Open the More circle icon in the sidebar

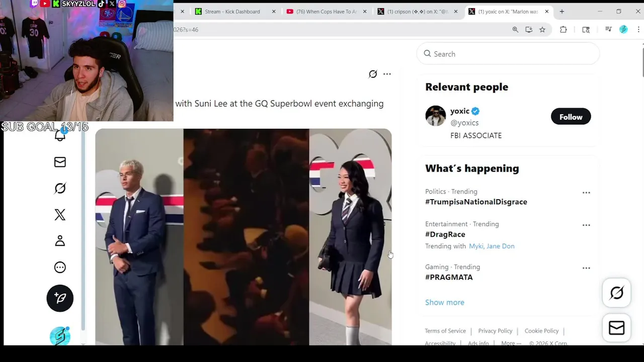click(60, 267)
